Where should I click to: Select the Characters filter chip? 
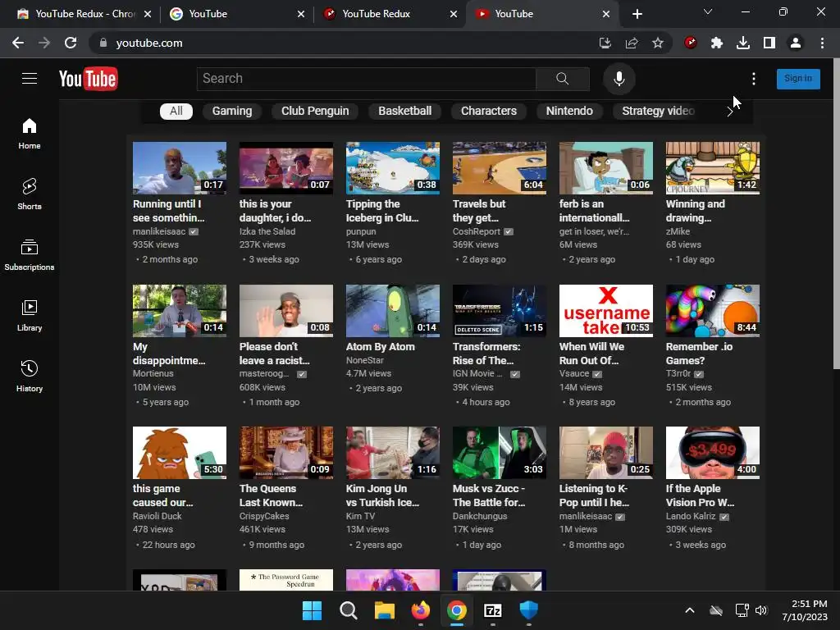pyautogui.click(x=489, y=111)
